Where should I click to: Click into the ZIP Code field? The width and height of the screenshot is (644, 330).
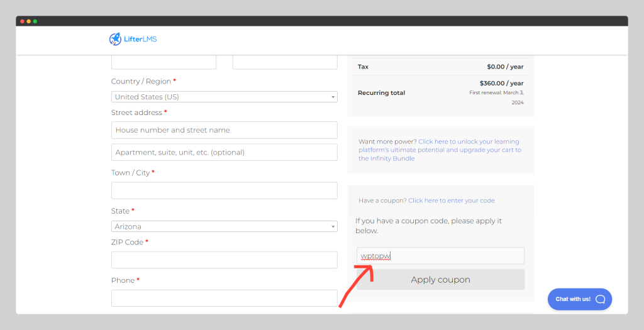point(225,260)
